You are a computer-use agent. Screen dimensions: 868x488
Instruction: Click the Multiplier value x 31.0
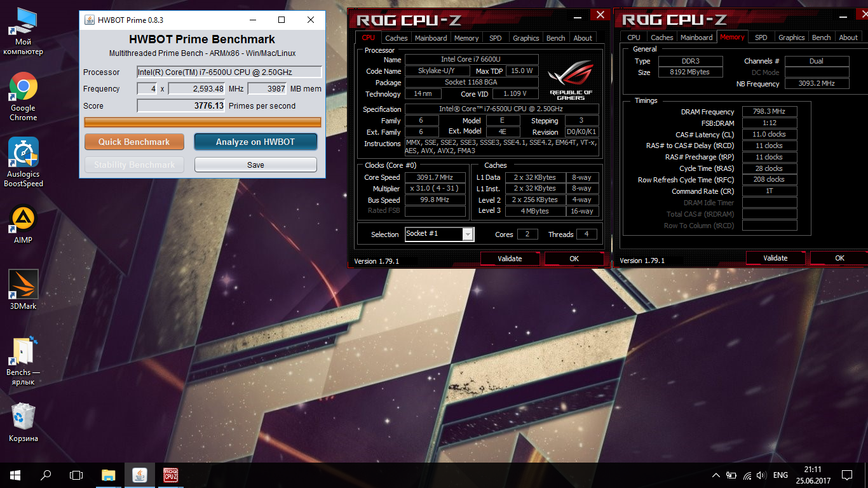pos(436,189)
